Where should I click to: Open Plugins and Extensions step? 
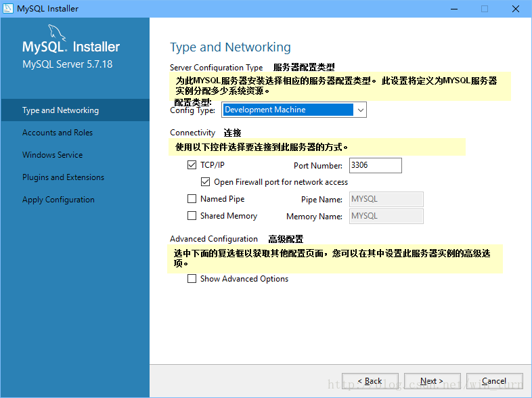63,177
